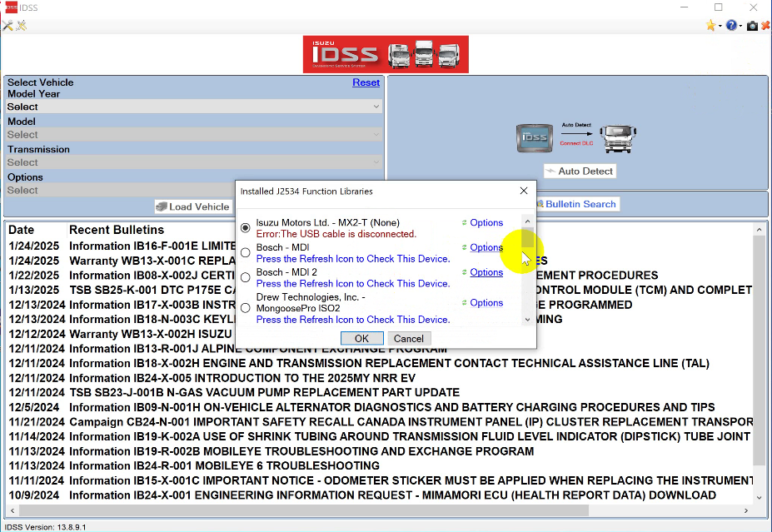Click the second tools icon on toolbar

pos(21,25)
